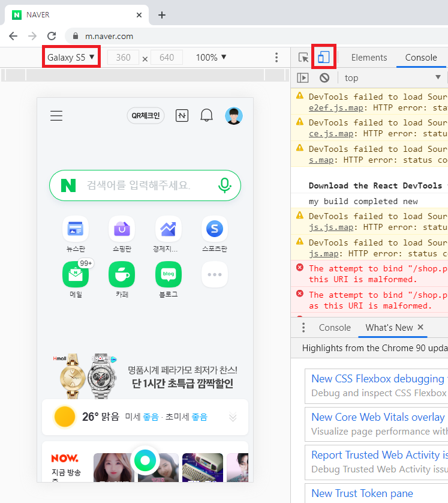448x503 pixels.
Task: Tap the green floating circle button
Action: pos(145,460)
